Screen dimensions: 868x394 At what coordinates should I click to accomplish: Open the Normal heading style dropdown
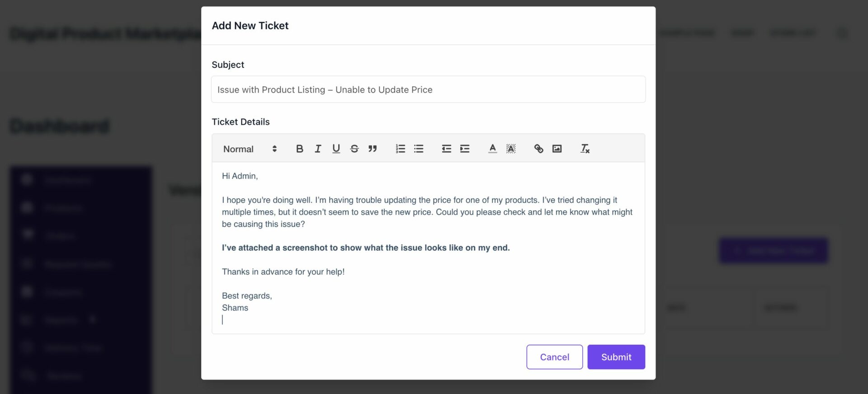pos(250,149)
